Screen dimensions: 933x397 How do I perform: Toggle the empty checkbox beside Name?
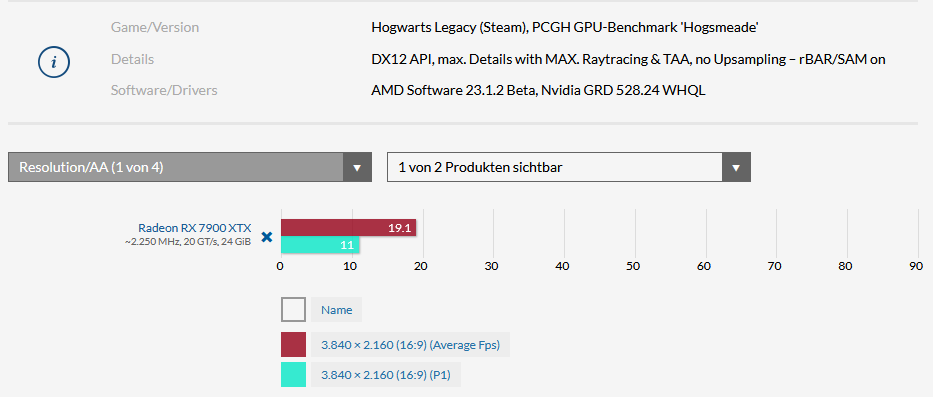(293, 310)
